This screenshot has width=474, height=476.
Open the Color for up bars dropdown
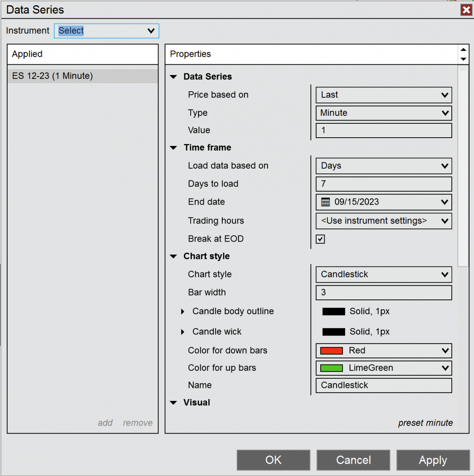(384, 368)
